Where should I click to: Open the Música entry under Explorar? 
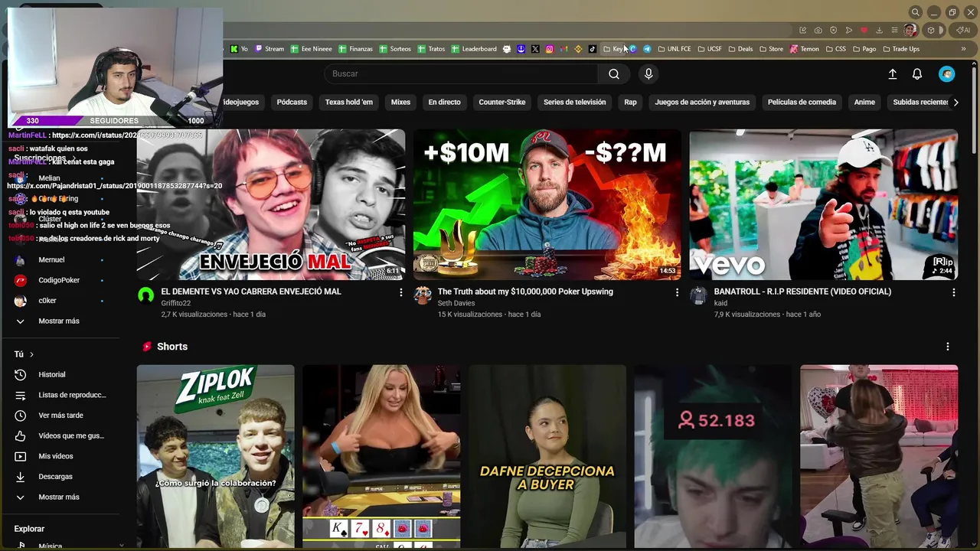pos(51,546)
